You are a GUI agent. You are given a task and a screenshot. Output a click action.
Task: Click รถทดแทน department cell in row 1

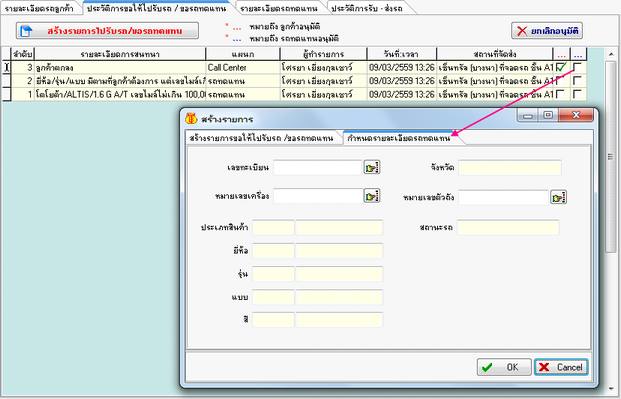pyautogui.click(x=243, y=94)
